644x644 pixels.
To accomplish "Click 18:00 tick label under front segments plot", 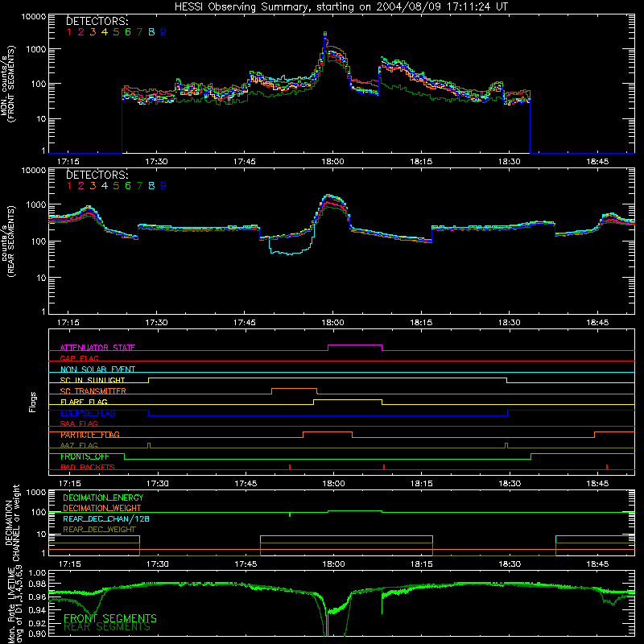I will pyautogui.click(x=332, y=162).
